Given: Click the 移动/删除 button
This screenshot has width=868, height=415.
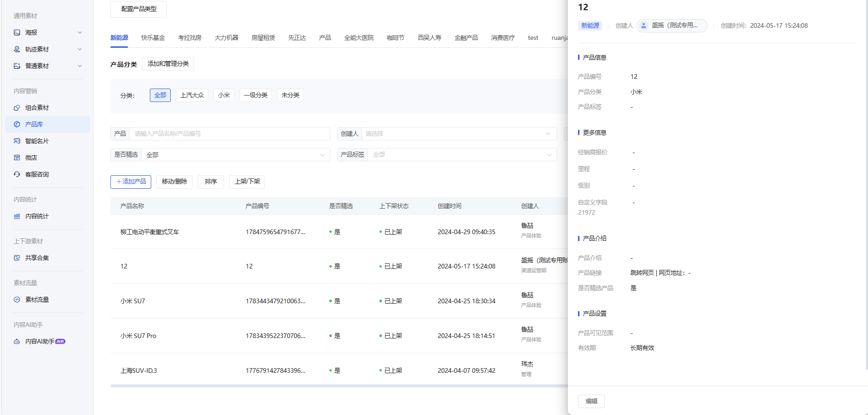Looking at the screenshot, I should tap(174, 182).
